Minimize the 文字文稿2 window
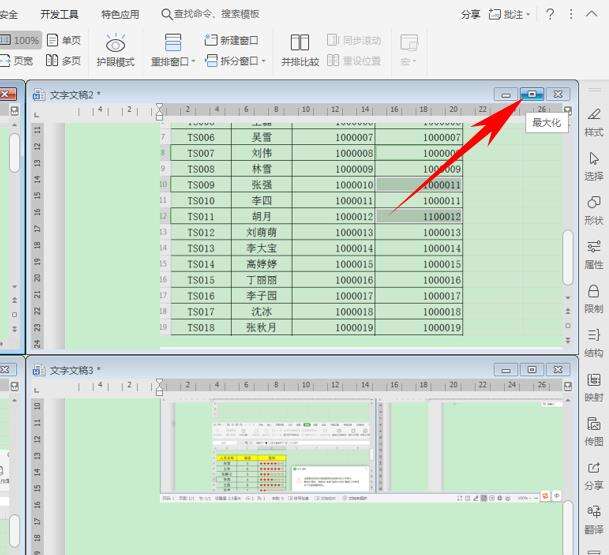The width and height of the screenshot is (609, 555). click(x=506, y=94)
